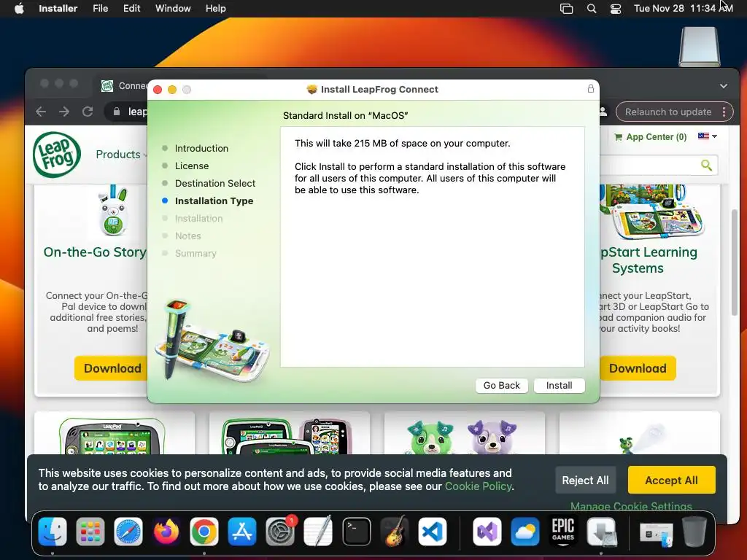This screenshot has width=747, height=560.
Task: Click Download under On-the-Go Story Pal
Action: click(112, 368)
